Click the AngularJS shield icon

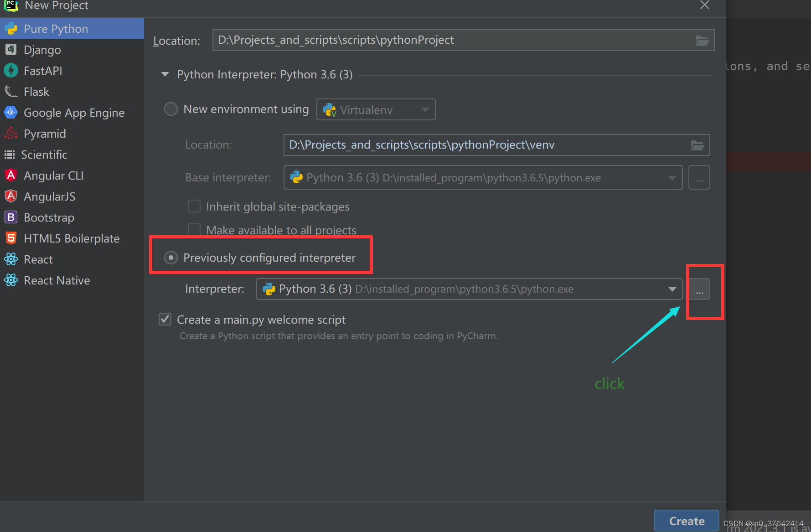pyautogui.click(x=11, y=196)
